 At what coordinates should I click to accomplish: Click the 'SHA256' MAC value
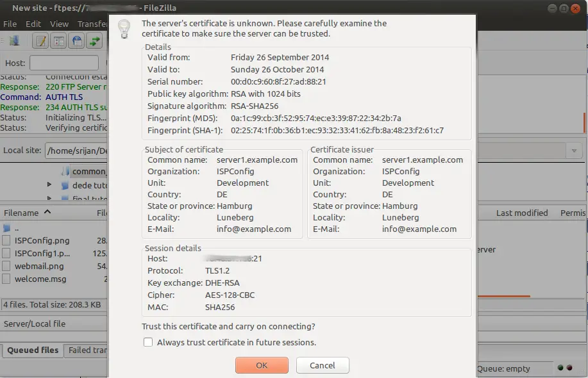[220, 307]
